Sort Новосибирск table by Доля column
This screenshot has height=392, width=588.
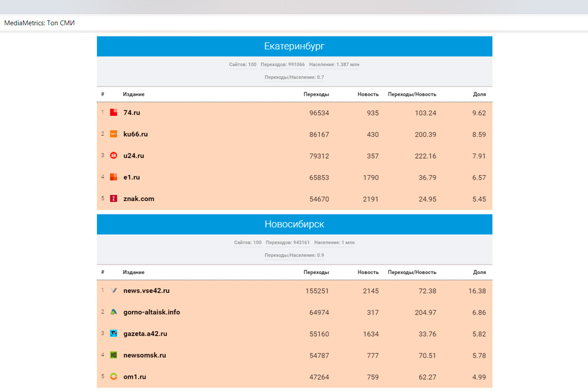pos(479,273)
